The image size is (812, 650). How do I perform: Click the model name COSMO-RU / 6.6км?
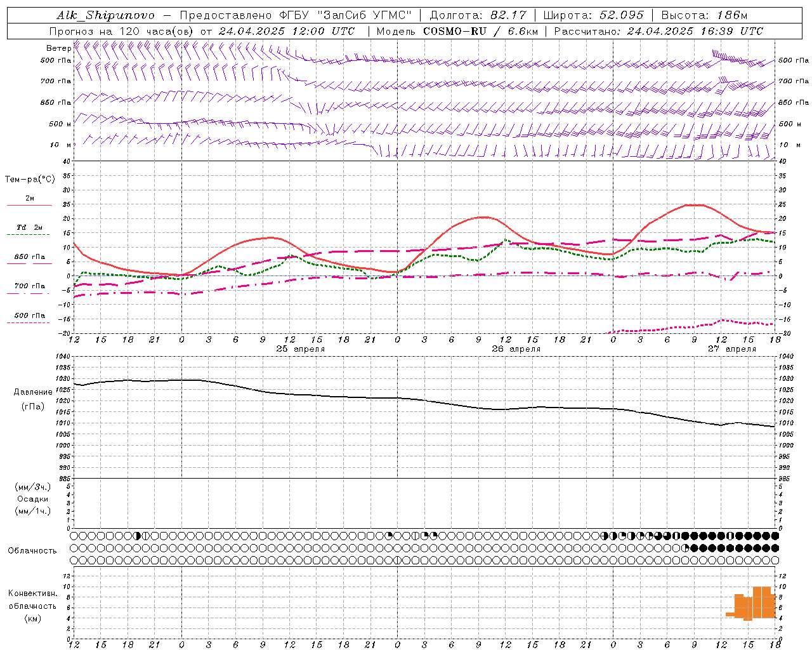480,31
